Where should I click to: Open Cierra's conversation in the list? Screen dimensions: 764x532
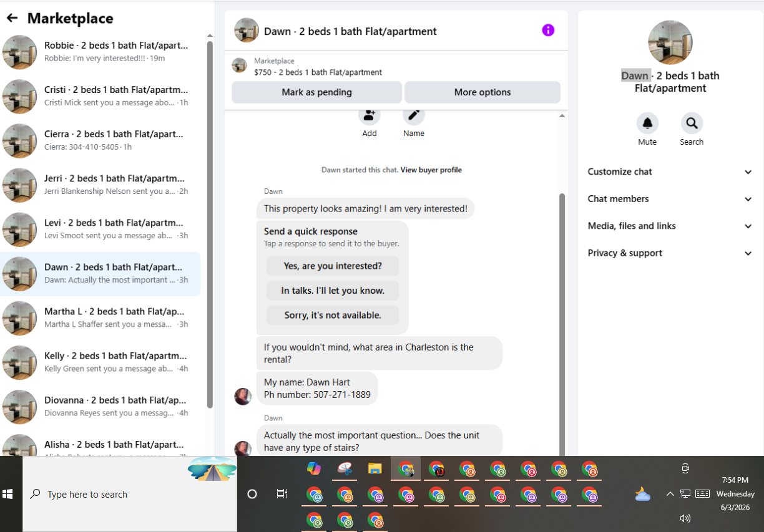point(100,140)
